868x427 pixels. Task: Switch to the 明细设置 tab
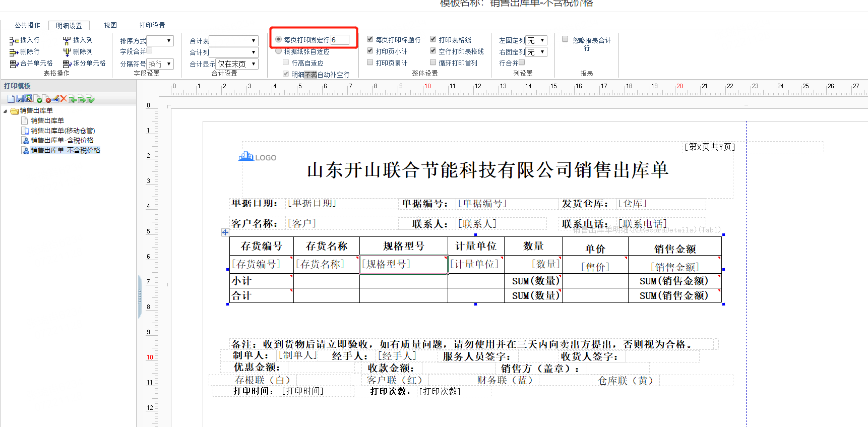tap(69, 25)
